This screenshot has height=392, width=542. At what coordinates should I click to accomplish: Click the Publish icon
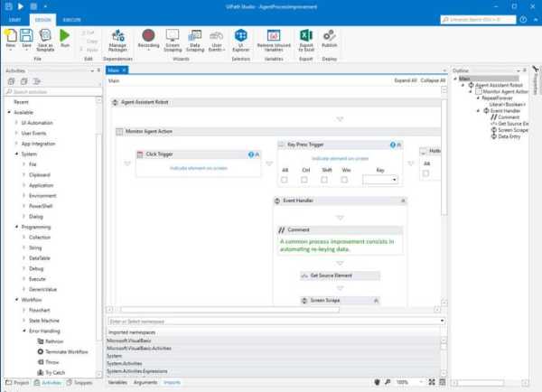tap(329, 35)
